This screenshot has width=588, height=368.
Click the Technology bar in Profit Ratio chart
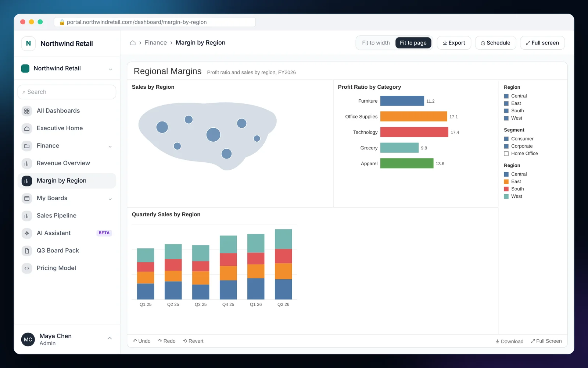[x=414, y=132]
